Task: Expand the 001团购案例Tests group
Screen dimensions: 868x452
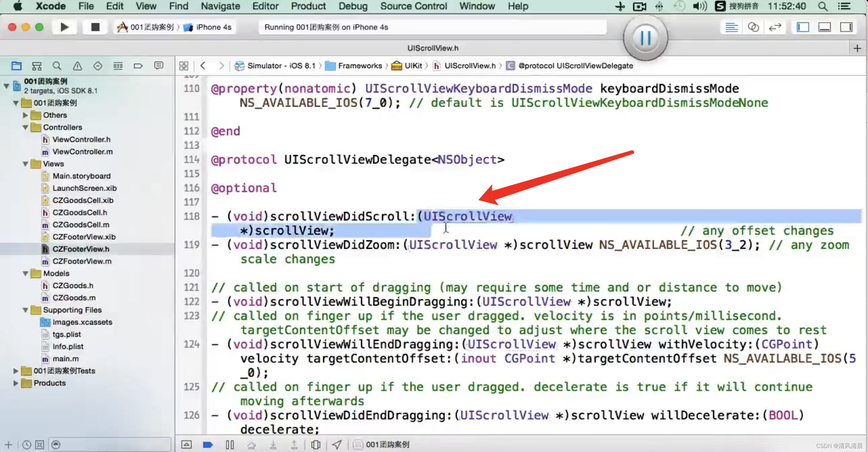Action: [16, 371]
